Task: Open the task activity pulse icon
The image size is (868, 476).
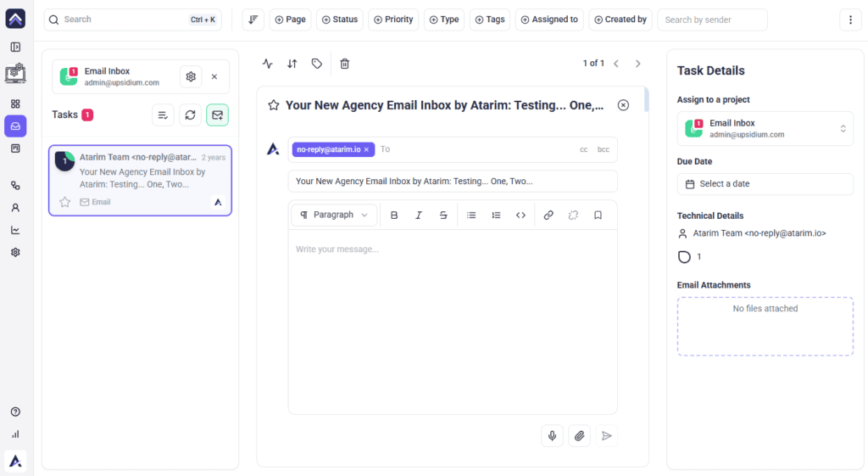Action: click(x=268, y=64)
